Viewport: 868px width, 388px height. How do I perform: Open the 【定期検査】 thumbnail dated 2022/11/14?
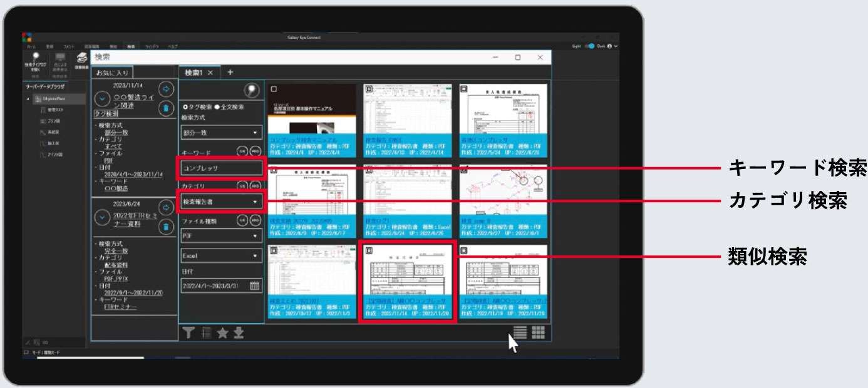(x=408, y=281)
